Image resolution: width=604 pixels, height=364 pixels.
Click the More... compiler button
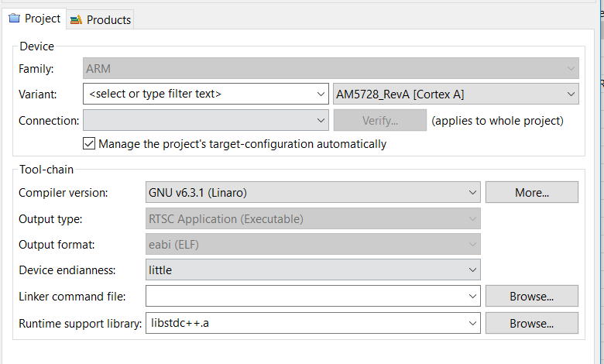531,192
